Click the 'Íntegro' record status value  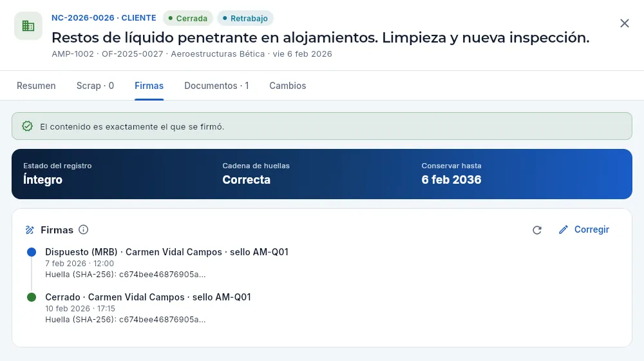pyautogui.click(x=43, y=180)
